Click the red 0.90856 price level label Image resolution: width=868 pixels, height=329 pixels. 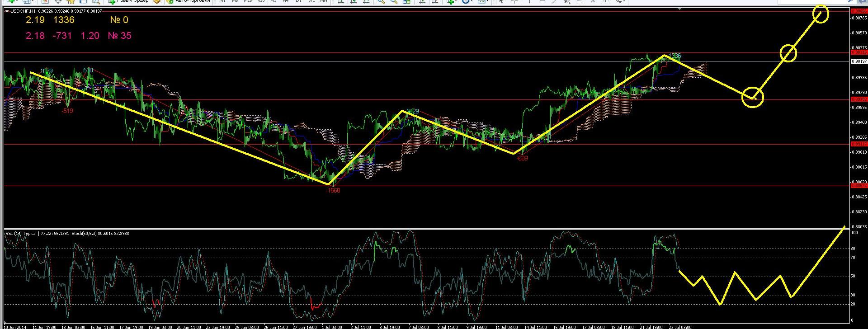coord(859,11)
